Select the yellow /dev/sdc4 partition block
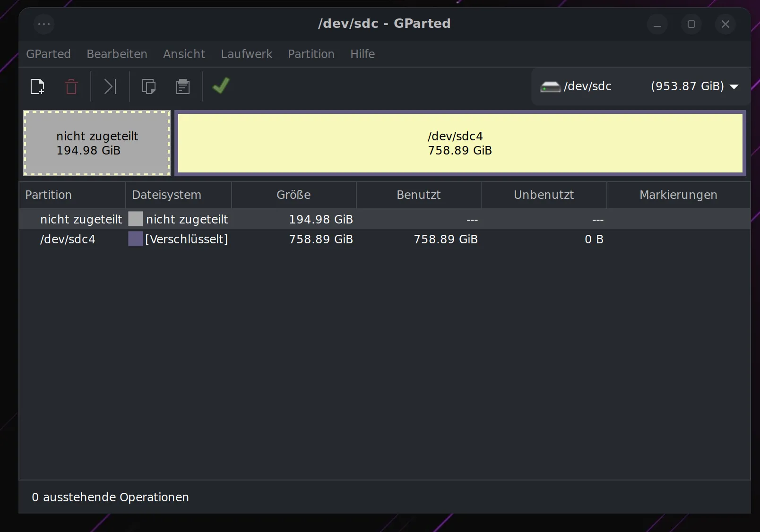 coord(460,143)
